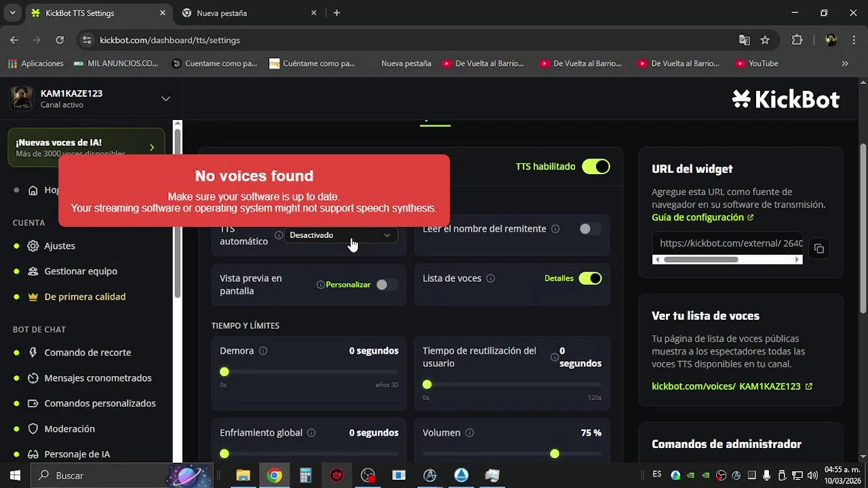The width and height of the screenshot is (868, 488).
Task: Click the crown icon De primera calidad
Action: click(x=33, y=297)
